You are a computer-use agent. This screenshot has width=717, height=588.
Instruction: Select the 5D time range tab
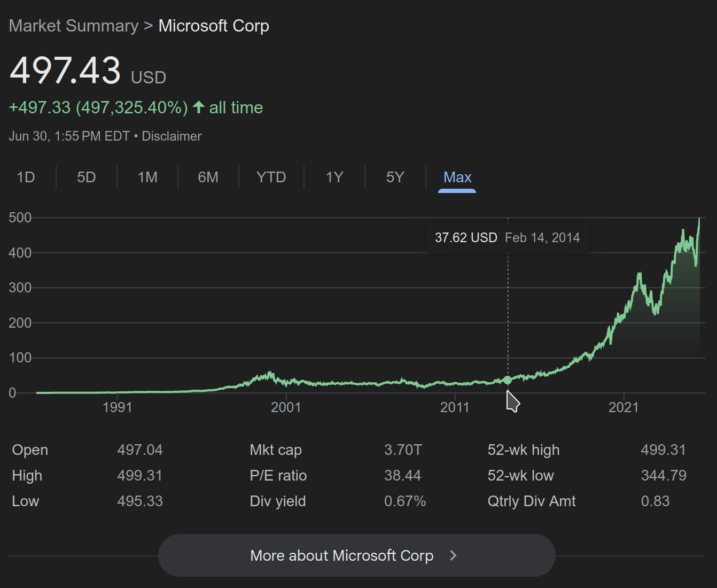click(x=86, y=177)
